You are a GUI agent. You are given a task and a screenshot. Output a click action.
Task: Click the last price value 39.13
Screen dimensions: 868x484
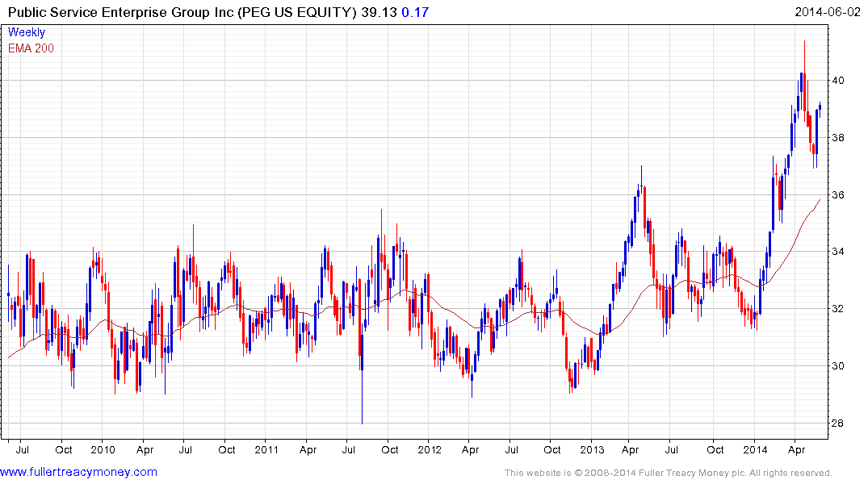[379, 12]
